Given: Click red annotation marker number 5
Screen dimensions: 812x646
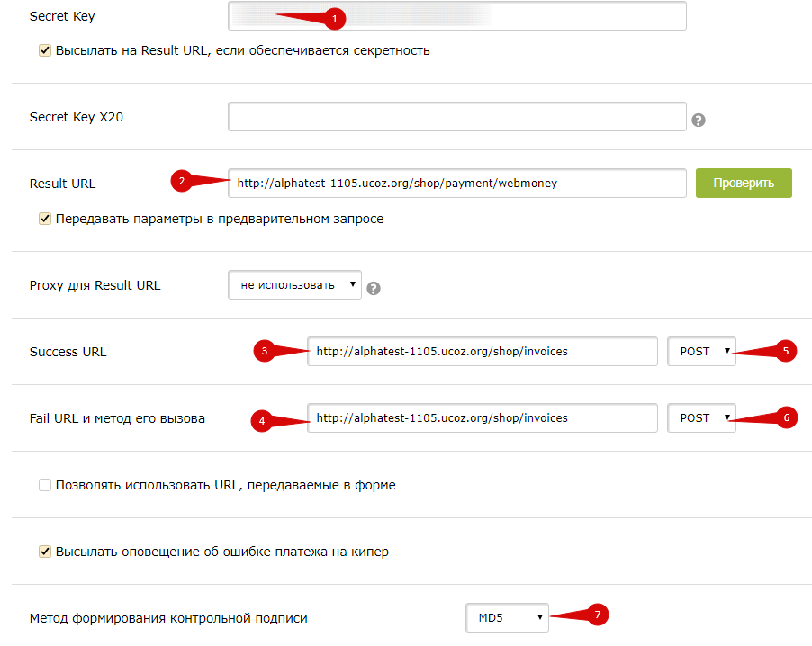Looking at the screenshot, I should point(786,352).
